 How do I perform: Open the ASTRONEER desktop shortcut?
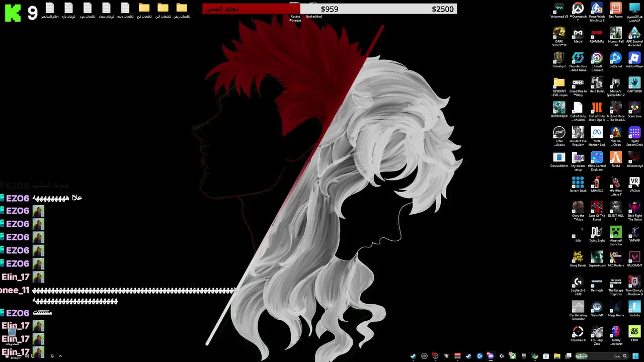[559, 110]
